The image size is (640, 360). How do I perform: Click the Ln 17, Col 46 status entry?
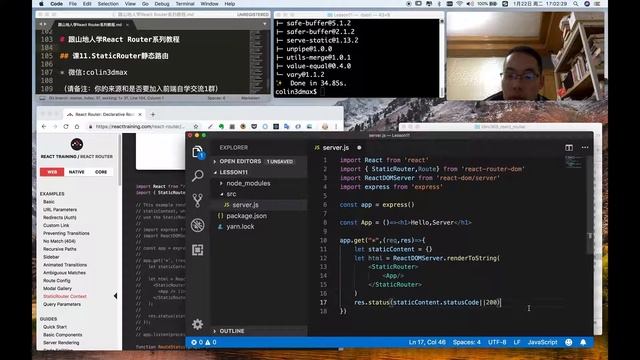click(427, 342)
